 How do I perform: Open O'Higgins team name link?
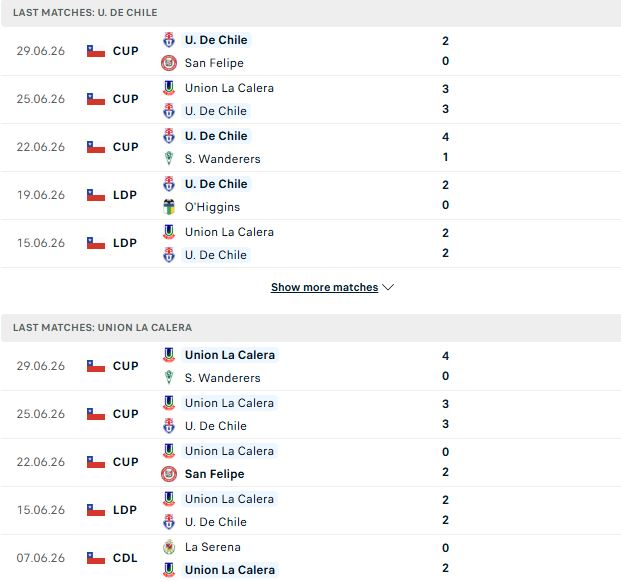click(x=212, y=207)
